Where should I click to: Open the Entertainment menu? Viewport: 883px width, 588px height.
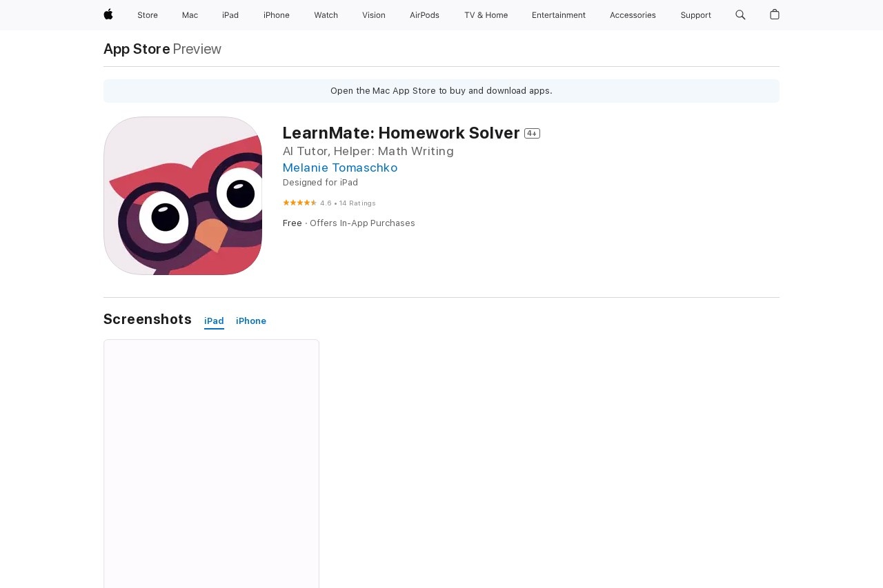pos(559,15)
